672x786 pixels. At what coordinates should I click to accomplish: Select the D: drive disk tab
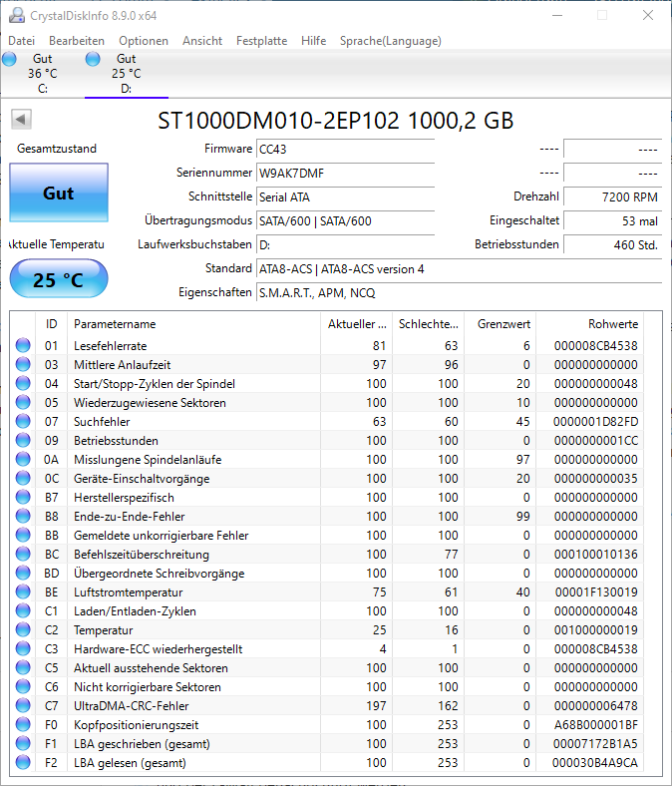click(x=127, y=73)
